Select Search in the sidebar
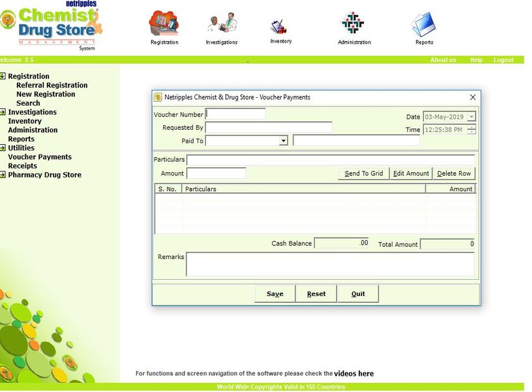Image resolution: width=532 pixels, height=392 pixels. click(28, 103)
